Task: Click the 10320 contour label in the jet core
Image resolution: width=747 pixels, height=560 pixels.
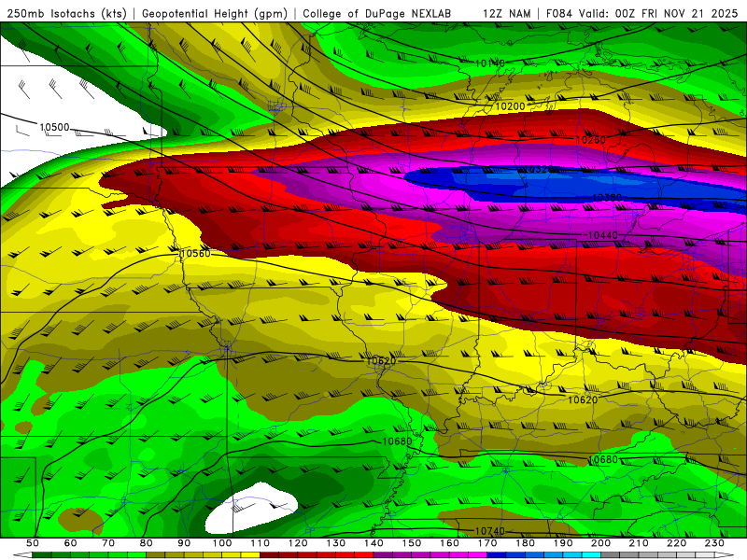Action: [538, 169]
